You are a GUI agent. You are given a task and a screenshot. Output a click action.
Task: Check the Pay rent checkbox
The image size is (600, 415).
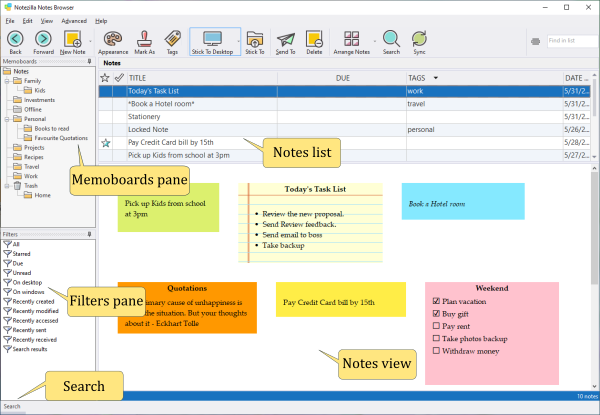pos(434,326)
